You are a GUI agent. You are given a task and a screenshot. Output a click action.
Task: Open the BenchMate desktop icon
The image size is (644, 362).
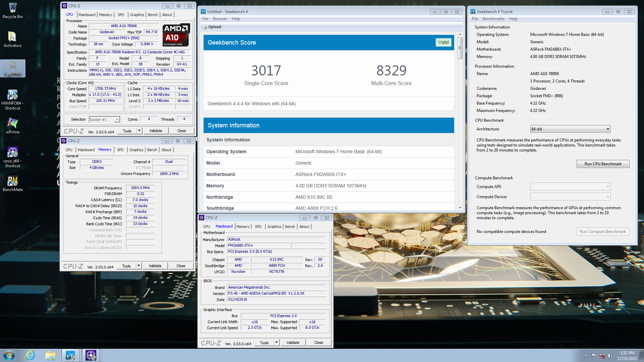[x=13, y=184]
